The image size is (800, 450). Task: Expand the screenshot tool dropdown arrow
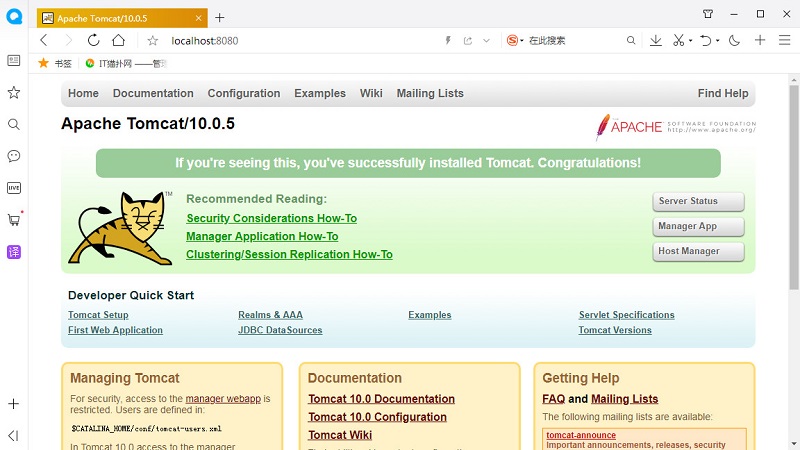690,41
